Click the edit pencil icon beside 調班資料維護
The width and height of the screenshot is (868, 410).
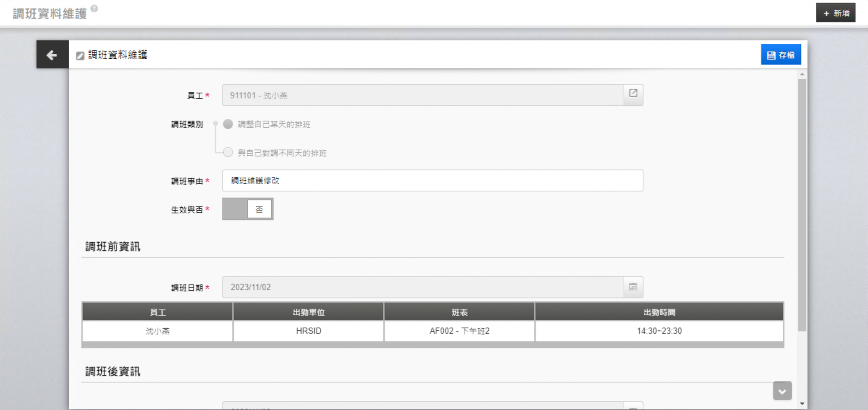pos(80,56)
